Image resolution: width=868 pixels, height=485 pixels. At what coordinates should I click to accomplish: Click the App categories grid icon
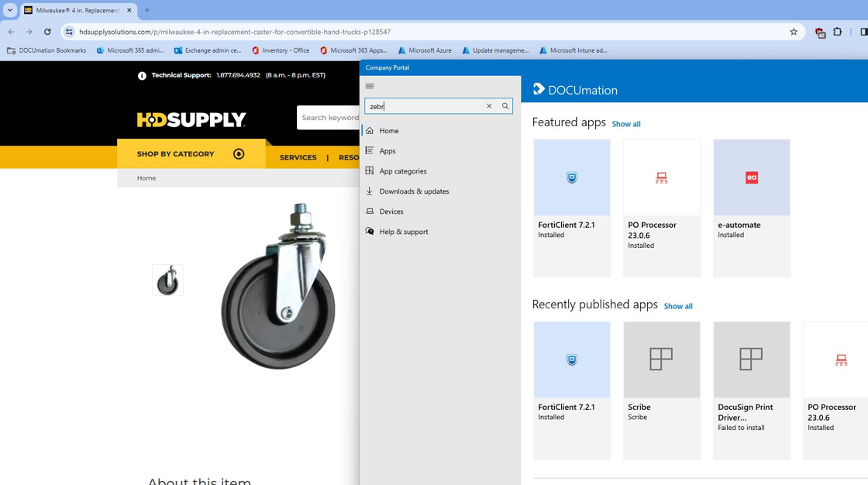tap(370, 171)
